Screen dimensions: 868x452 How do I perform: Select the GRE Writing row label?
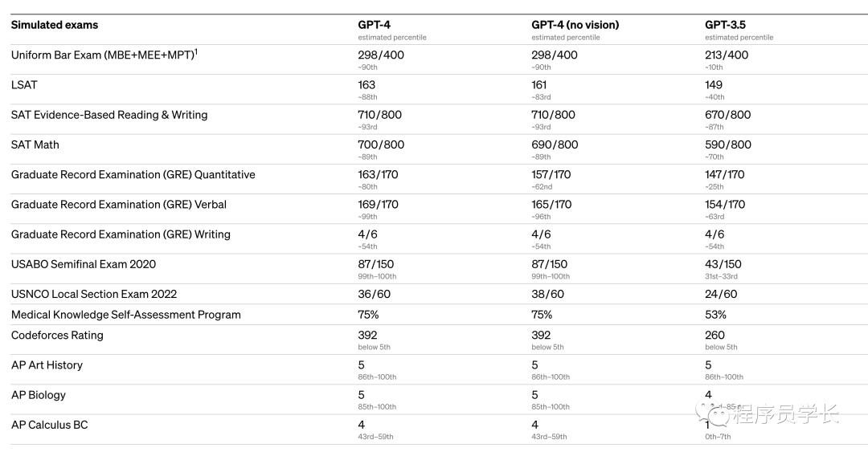121,234
